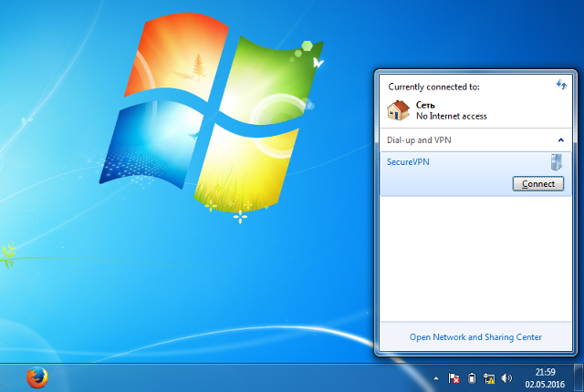Open the clock showing 21:59
The width and height of the screenshot is (584, 392).
[x=546, y=372]
